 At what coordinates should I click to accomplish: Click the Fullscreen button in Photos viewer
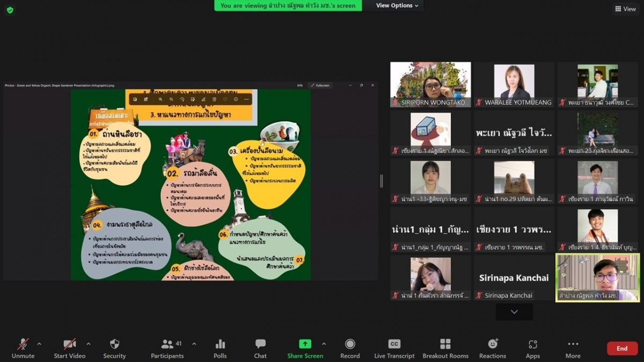tap(320, 85)
